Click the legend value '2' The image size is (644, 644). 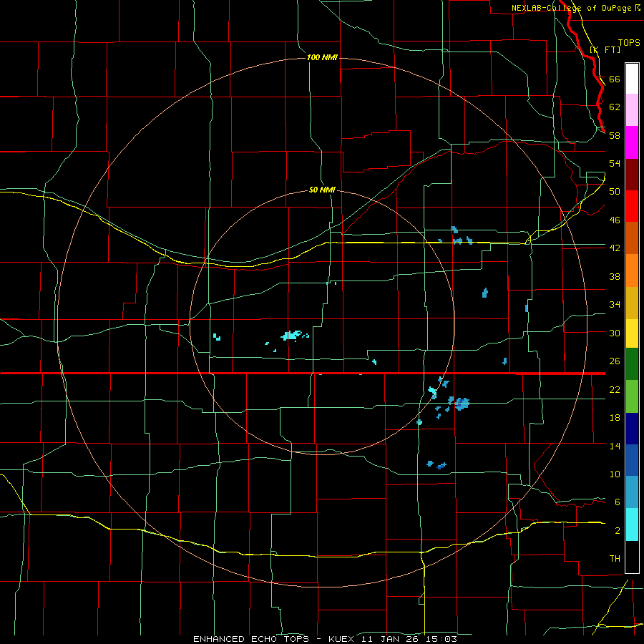click(x=618, y=531)
